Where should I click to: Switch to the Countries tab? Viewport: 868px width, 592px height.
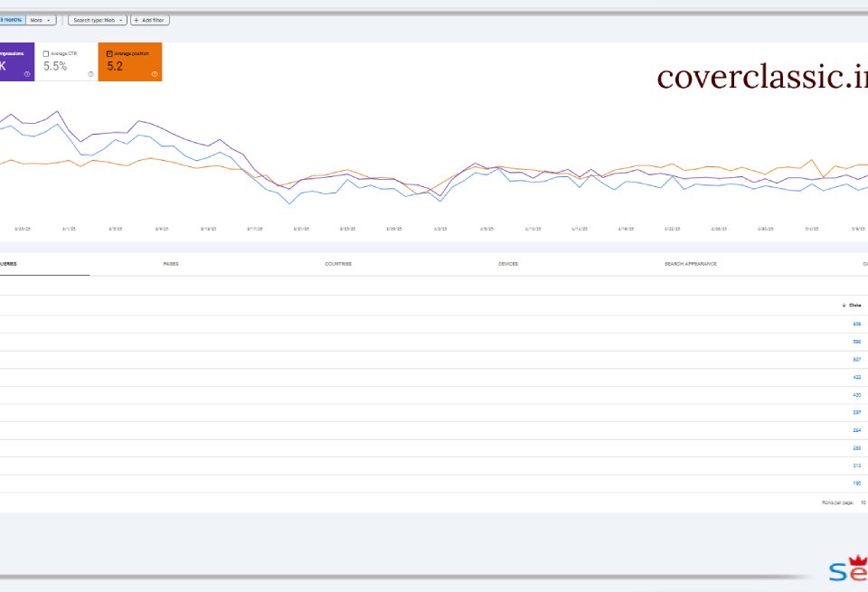(338, 264)
